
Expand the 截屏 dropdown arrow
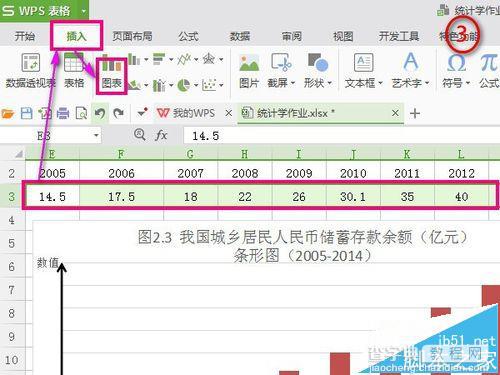(293, 83)
